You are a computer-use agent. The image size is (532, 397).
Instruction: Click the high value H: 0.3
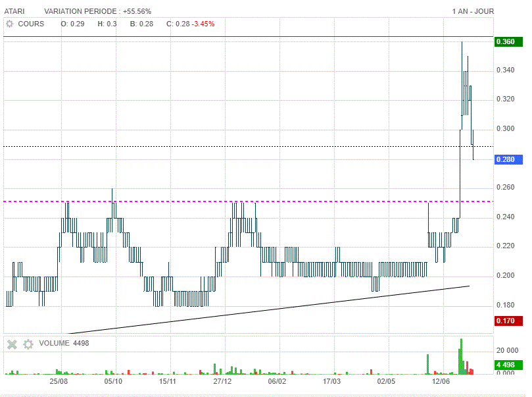(x=107, y=24)
